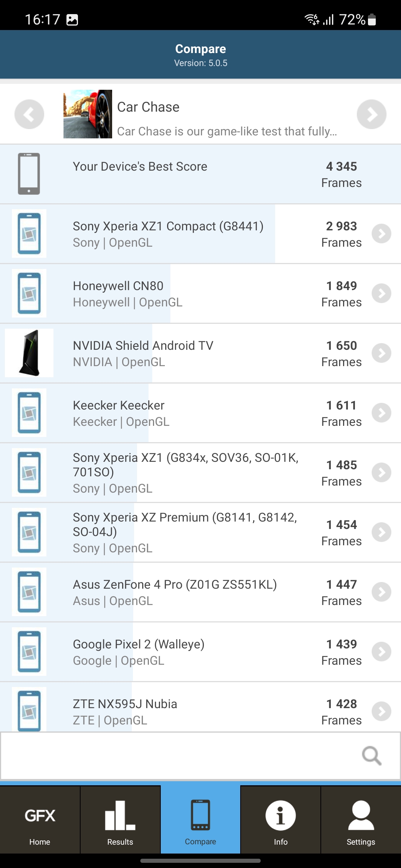401x868 pixels.
Task: Open the Settings tab
Action: coord(361,821)
